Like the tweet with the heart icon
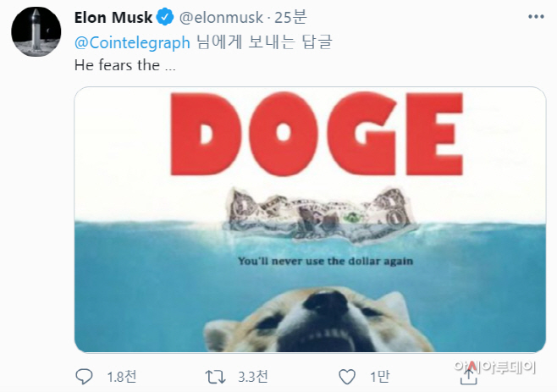 point(346,374)
